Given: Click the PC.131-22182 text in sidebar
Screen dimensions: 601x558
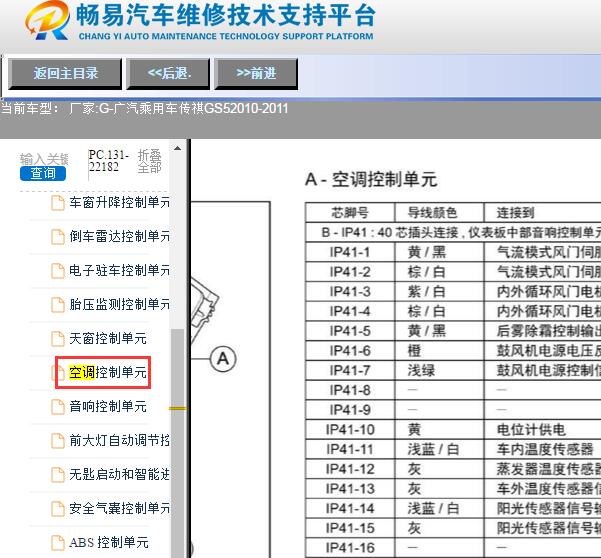Looking at the screenshot, I should tap(108, 161).
